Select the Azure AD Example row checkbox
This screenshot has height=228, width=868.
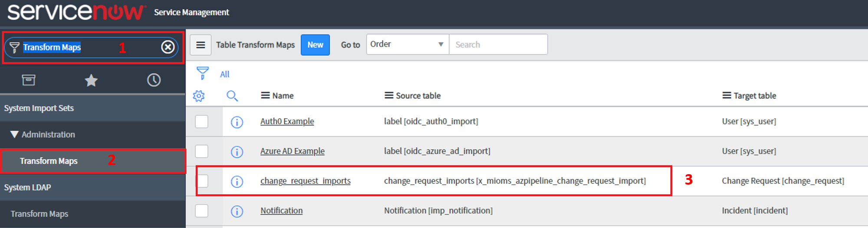pos(202,151)
